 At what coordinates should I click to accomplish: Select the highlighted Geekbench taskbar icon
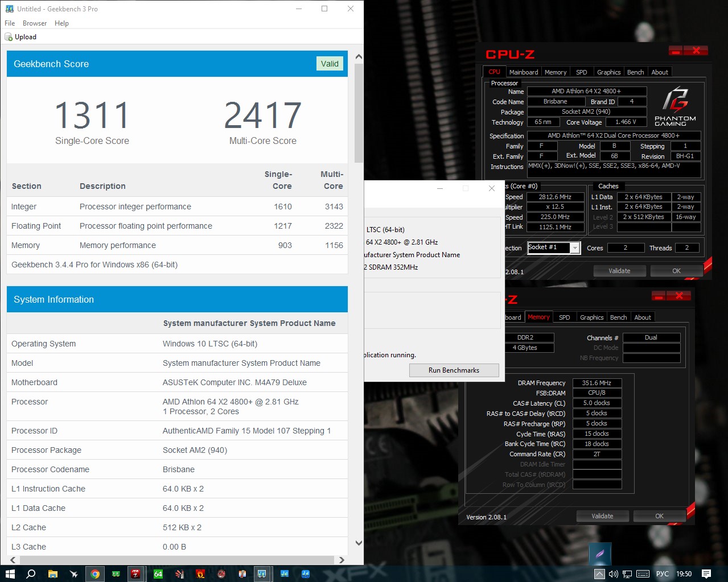click(262, 573)
